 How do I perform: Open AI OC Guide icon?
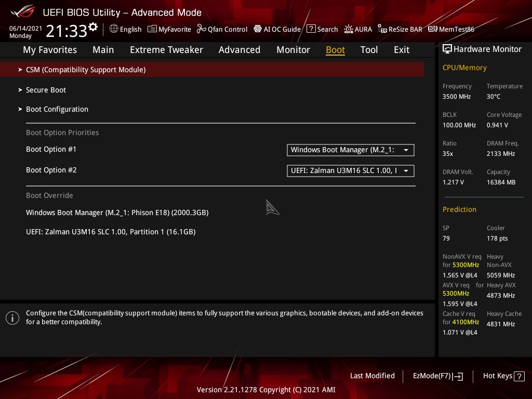pos(258,29)
